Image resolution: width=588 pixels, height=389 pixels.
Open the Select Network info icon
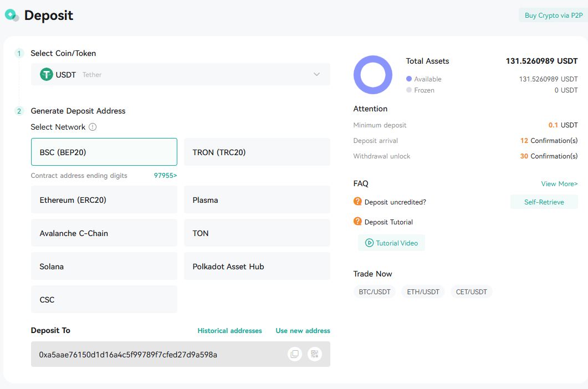click(x=93, y=127)
